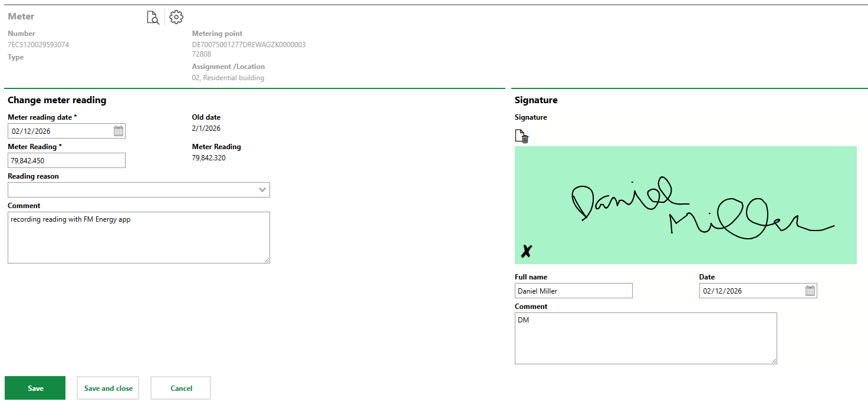This screenshot has height=405, width=868.
Task: Focus the signature Comment box containing DM
Action: point(645,338)
